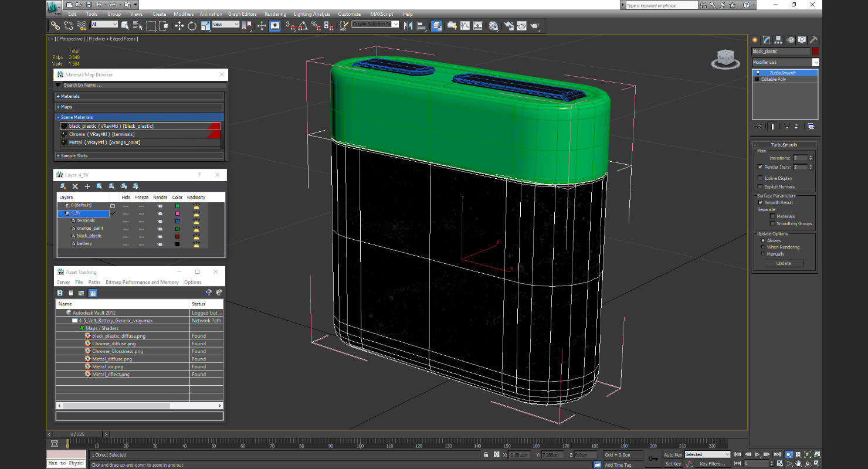Screen dimensions: 868x469
Task: Open the key mode Selected dropdown
Action: pos(707,454)
